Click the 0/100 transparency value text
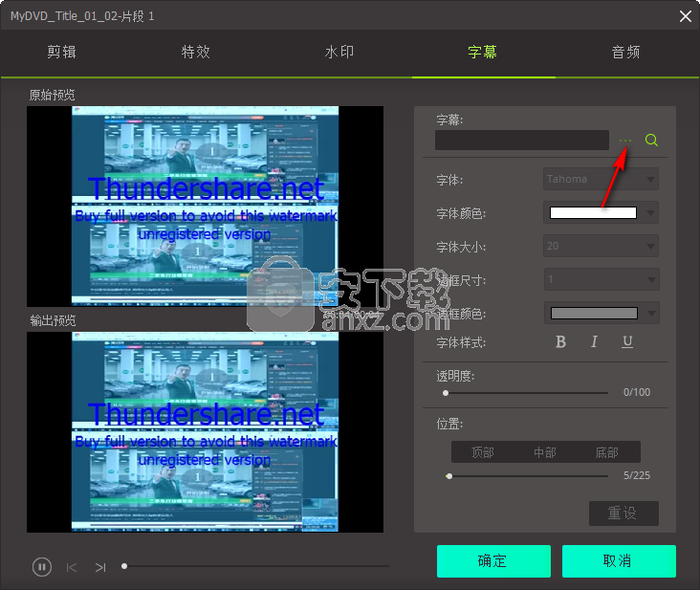This screenshot has height=590, width=700. coord(637,392)
